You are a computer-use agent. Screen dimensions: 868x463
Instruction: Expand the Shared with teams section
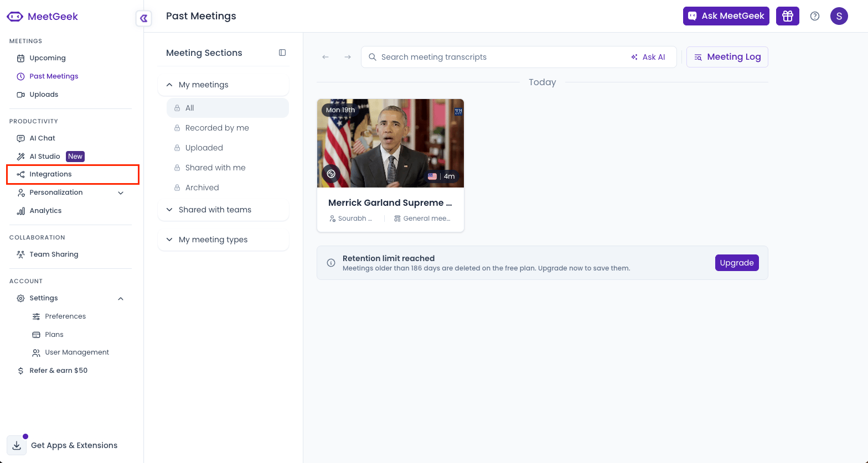224,210
